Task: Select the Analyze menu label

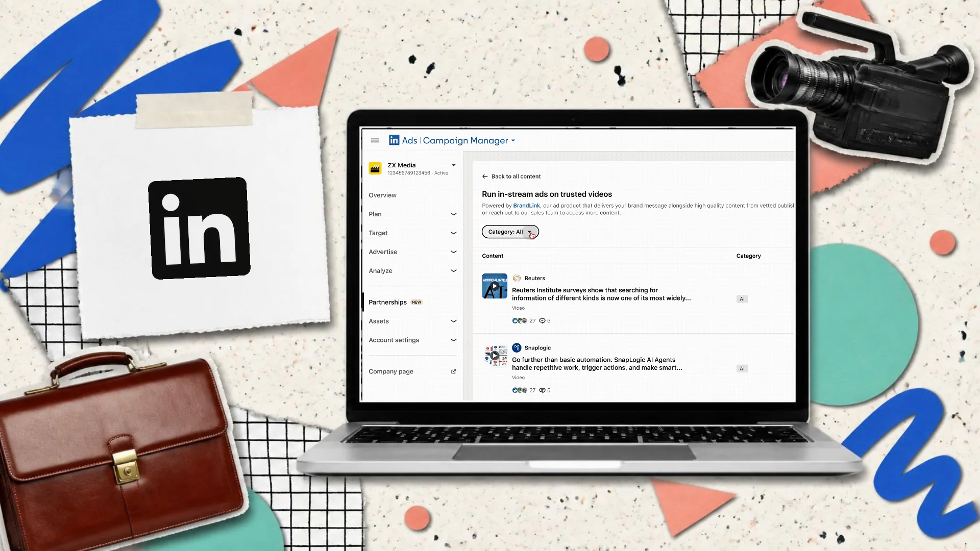Action: (380, 271)
